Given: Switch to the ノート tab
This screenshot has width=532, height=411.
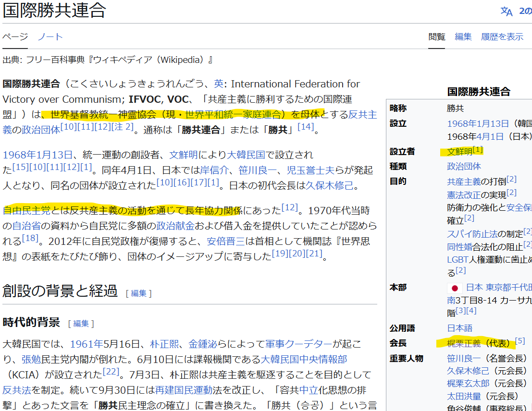Looking at the screenshot, I should (x=50, y=36).
